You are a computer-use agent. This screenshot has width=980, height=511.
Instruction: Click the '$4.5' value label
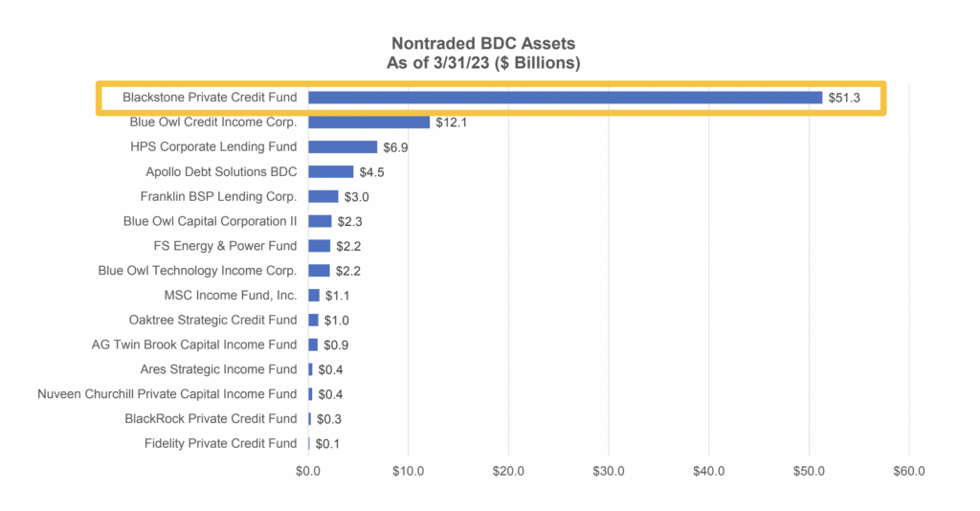click(372, 172)
